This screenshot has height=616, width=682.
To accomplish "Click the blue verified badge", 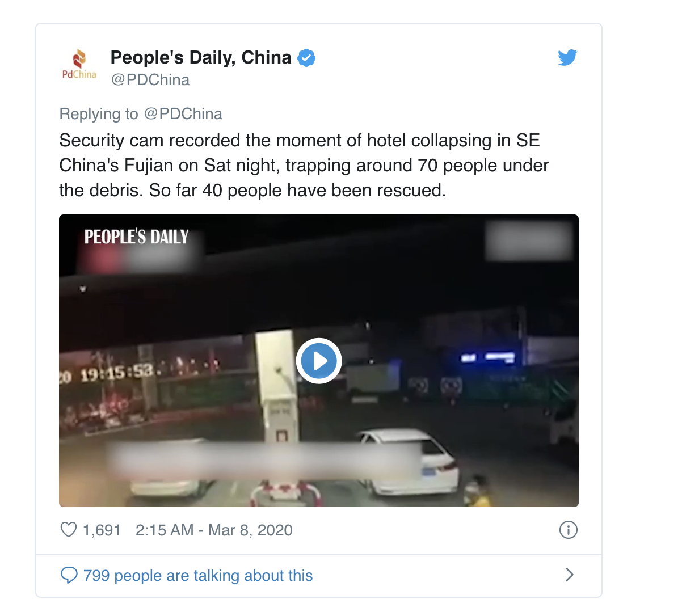I will point(306,58).
